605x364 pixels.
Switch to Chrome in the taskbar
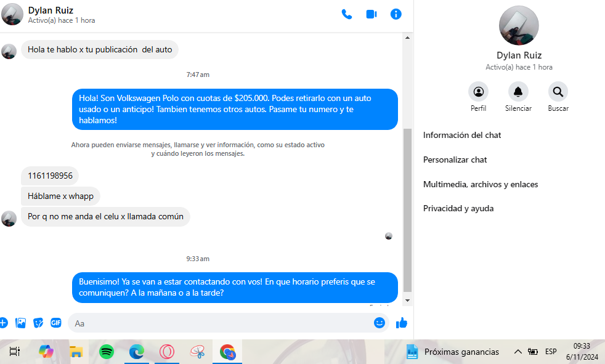tap(227, 352)
